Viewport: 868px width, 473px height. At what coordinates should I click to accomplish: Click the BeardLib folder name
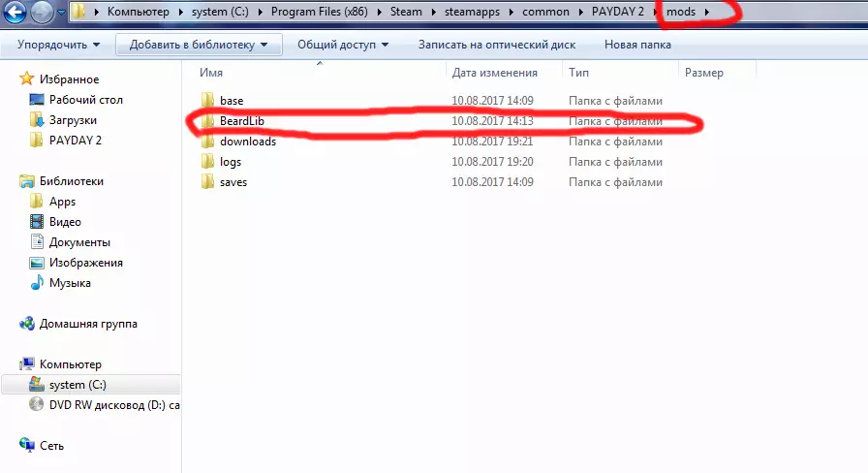(x=242, y=121)
